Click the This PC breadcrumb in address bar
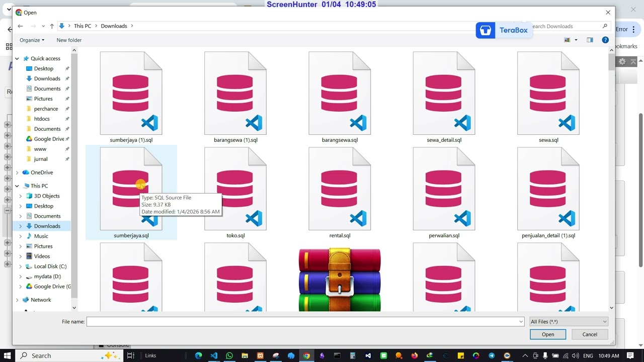 tap(83, 26)
